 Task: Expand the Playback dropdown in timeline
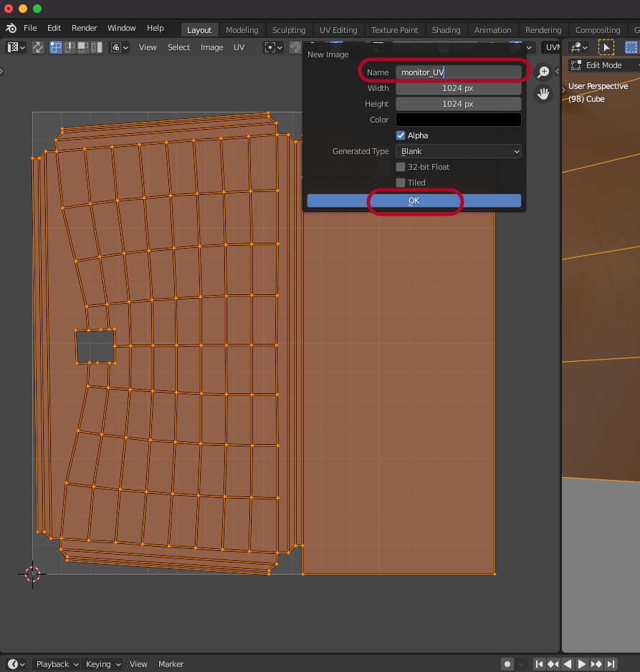57,664
